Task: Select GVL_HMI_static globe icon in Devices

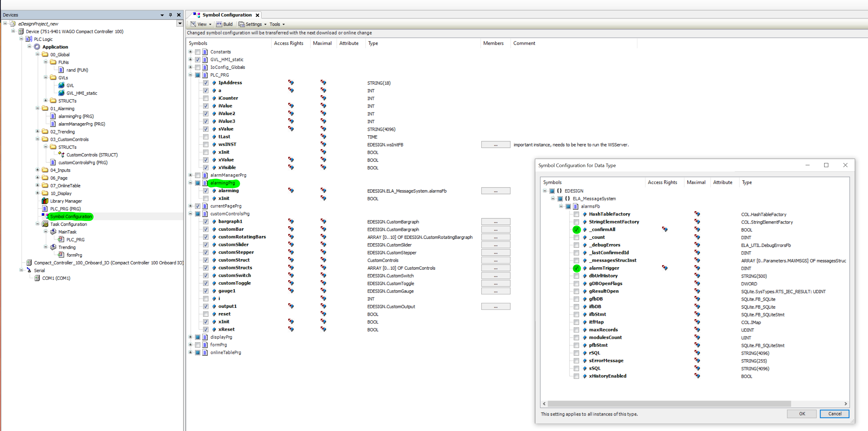Action: click(61, 93)
